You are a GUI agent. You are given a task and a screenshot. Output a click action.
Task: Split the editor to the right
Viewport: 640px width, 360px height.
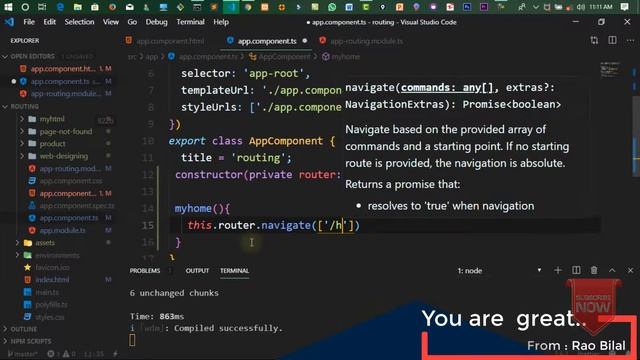coord(612,40)
